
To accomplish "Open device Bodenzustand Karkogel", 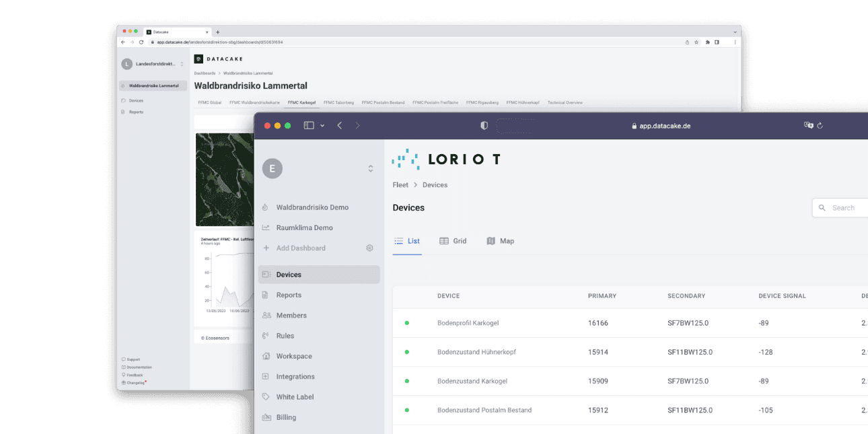I will tap(472, 381).
